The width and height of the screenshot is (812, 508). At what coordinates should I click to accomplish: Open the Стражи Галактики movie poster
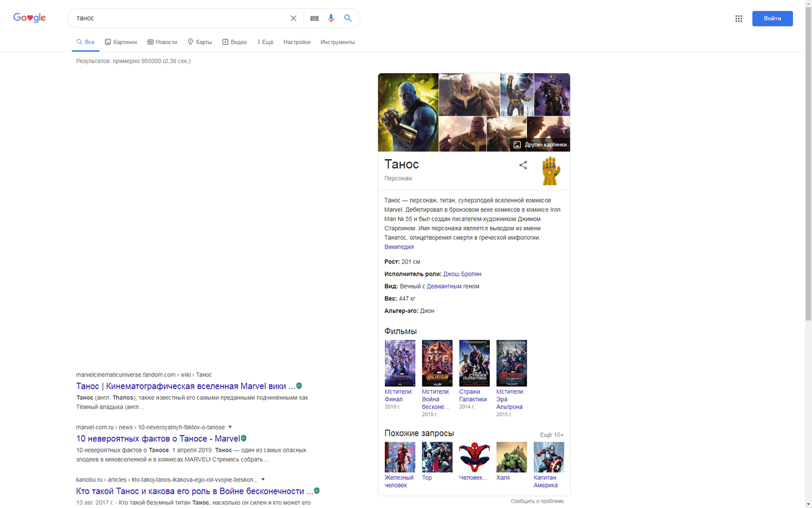(474, 363)
